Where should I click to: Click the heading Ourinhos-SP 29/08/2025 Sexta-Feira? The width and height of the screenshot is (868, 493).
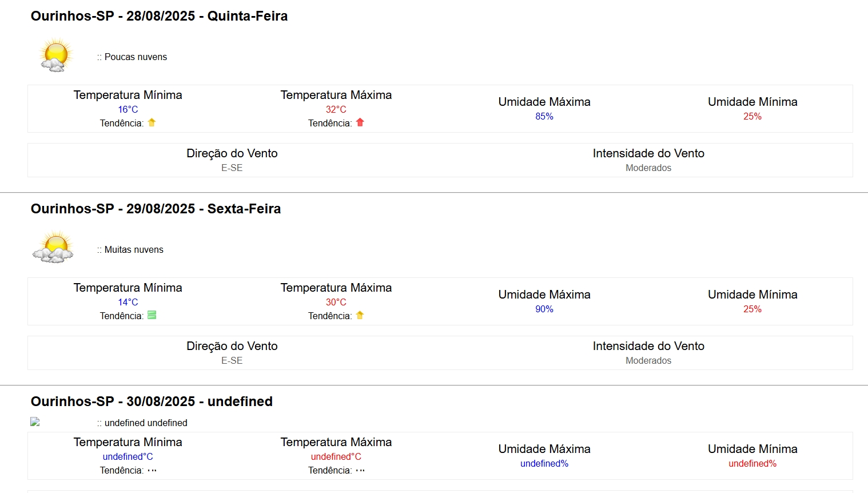(156, 209)
